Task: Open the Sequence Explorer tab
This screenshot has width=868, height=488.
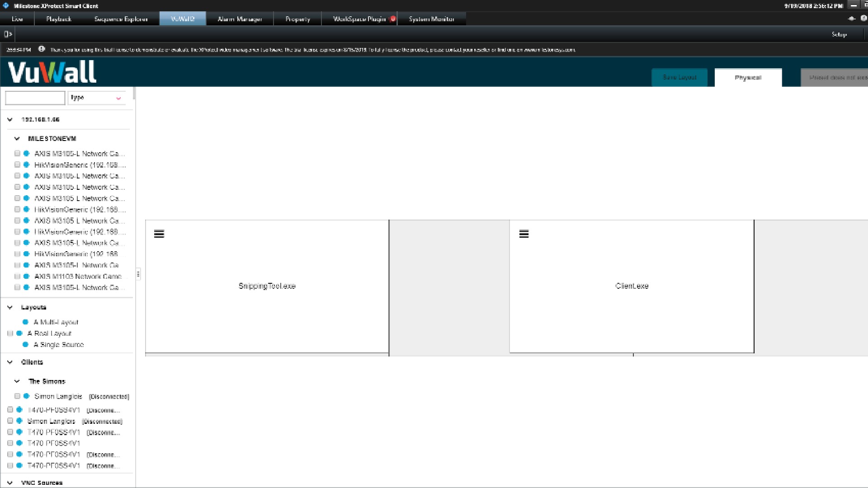Action: (x=121, y=19)
